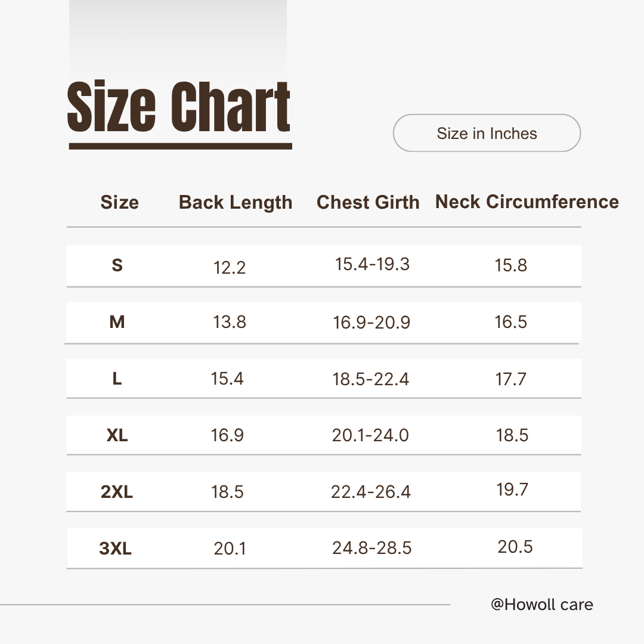The height and width of the screenshot is (644, 644).
Task: Click chest girth value 16.9-20.9
Action: (371, 323)
